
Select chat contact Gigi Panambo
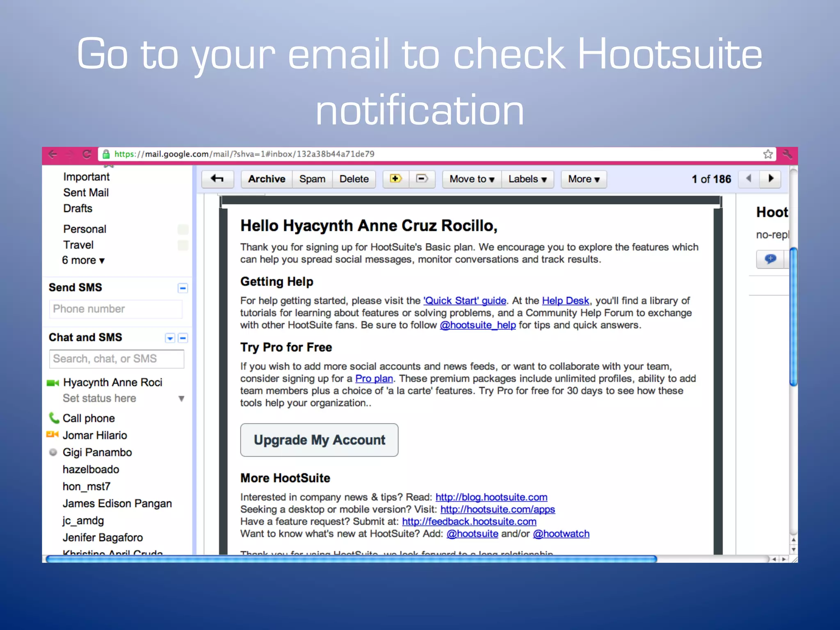click(x=97, y=452)
